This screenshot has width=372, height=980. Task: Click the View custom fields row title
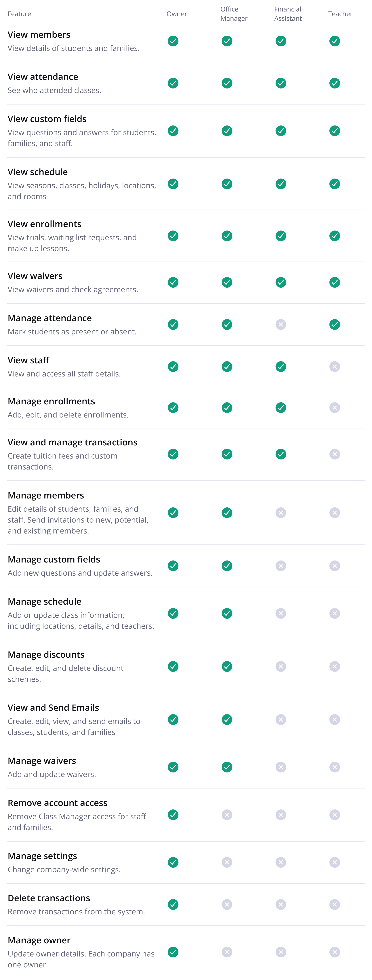point(47,119)
